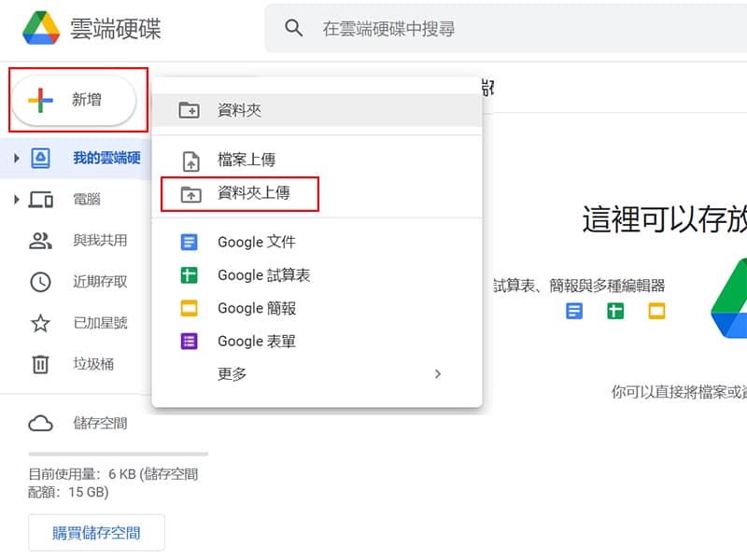Click the 購買儲存空間 button
Viewport: 747px width, 560px height.
point(96,533)
